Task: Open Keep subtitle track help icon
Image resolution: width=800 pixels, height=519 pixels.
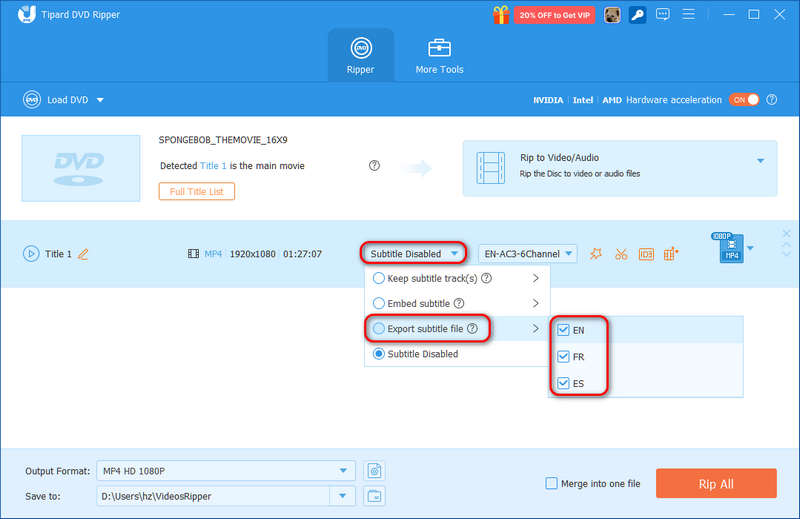Action: point(486,278)
